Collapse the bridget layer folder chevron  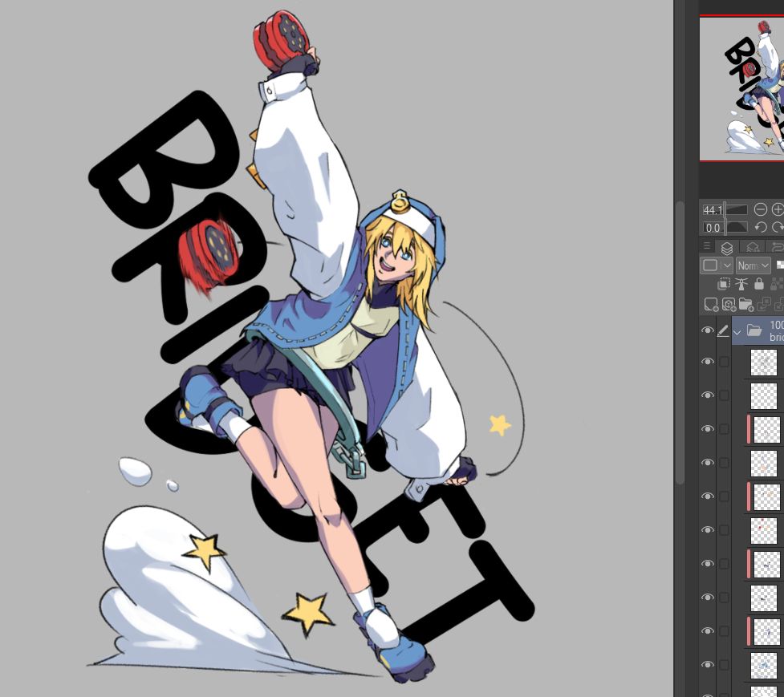pyautogui.click(x=737, y=331)
